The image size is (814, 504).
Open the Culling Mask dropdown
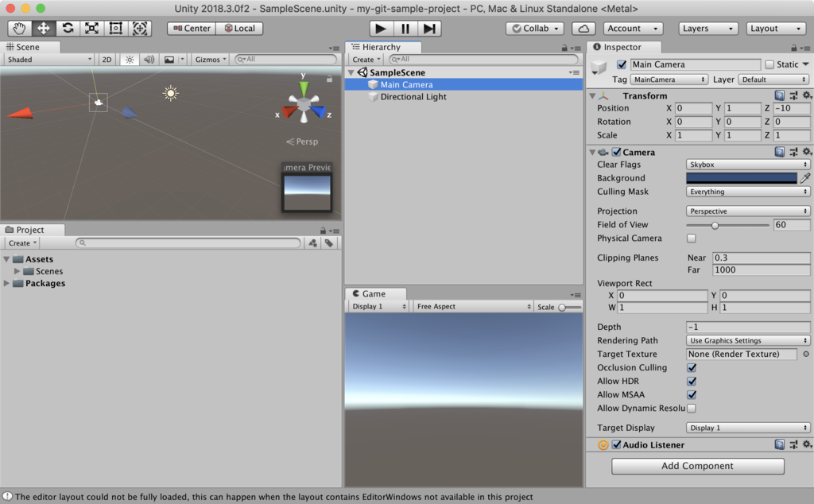point(747,192)
